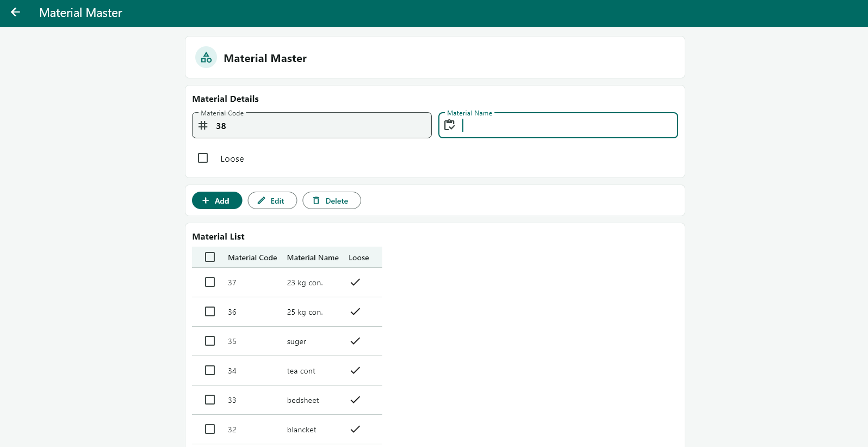868x447 pixels.
Task: Select the checkbox for material 36
Action: [210, 311]
